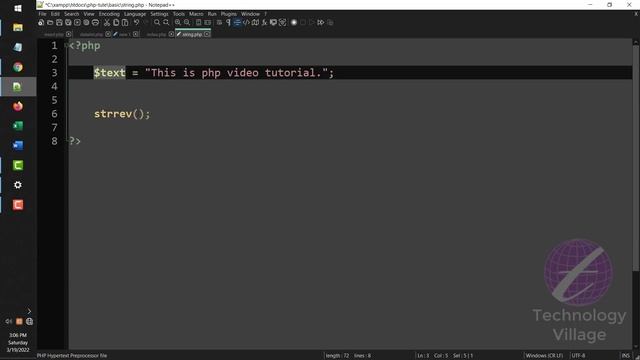Toggle the Document Map panel icon

pos(255,22)
